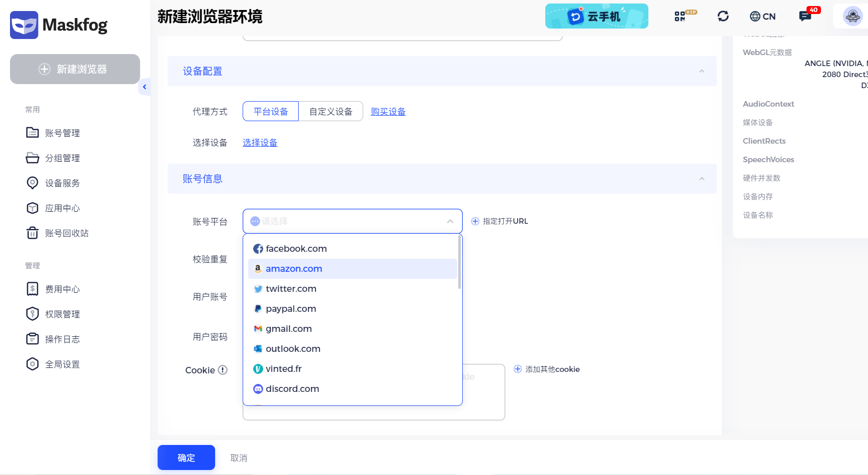This screenshot has width=868, height=475.
Task: Click the 费用中心 dollar icon
Action: (x=33, y=289)
